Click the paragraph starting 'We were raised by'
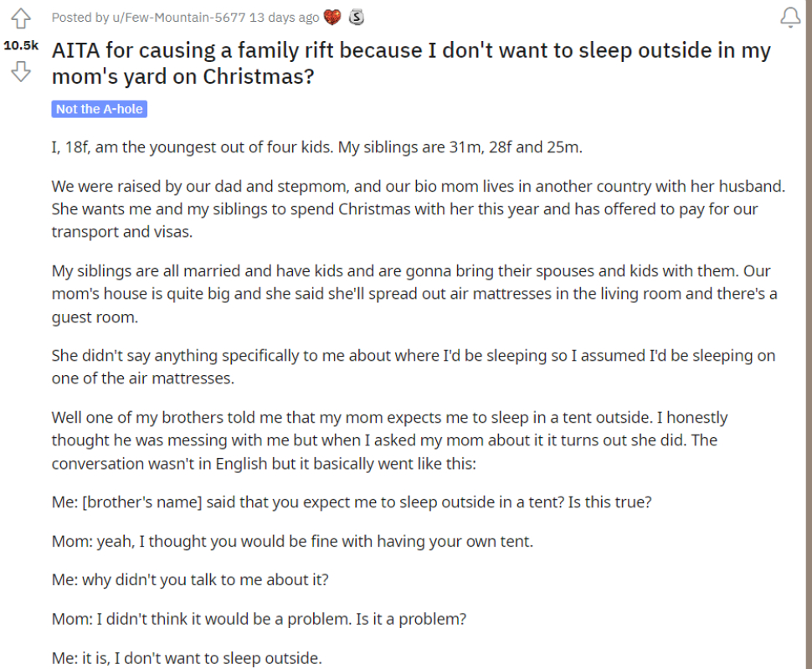The image size is (812, 669). (x=419, y=209)
